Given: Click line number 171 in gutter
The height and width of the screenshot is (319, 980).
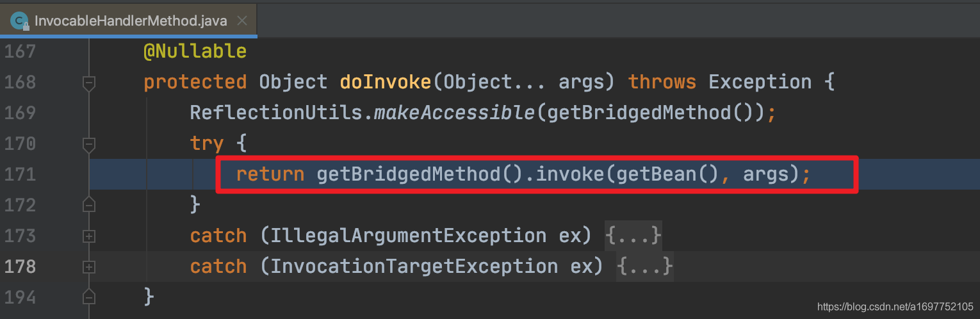Looking at the screenshot, I should tap(20, 175).
